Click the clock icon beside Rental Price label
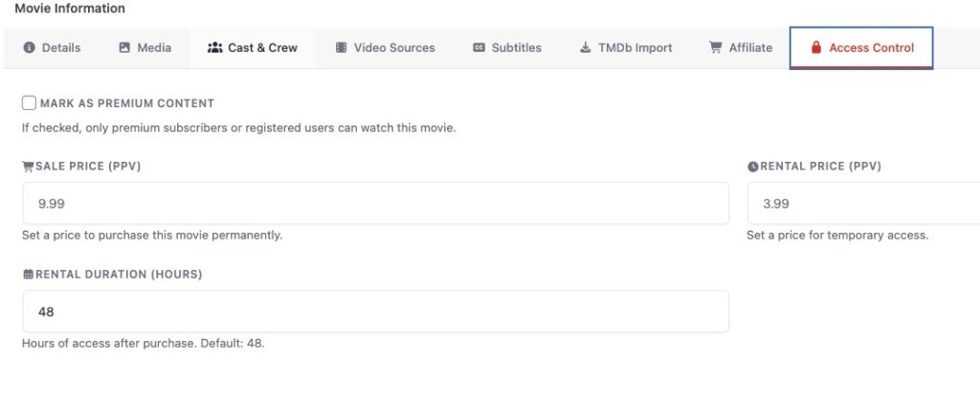The height and width of the screenshot is (410, 980). 753,167
